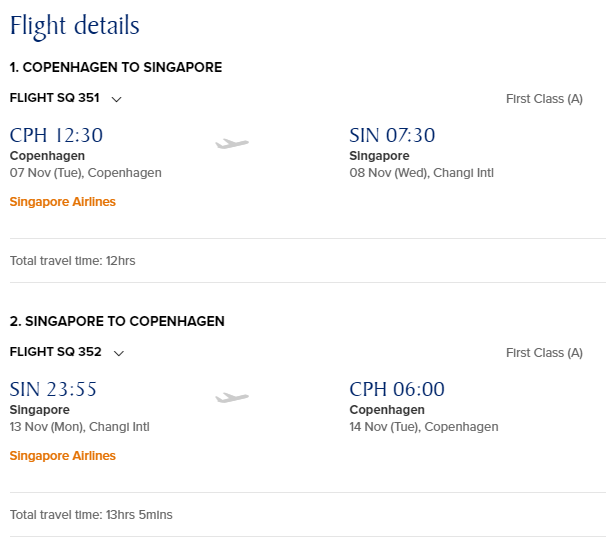Click the SIN 07:30 arrival time
609x542 pixels.
(392, 136)
